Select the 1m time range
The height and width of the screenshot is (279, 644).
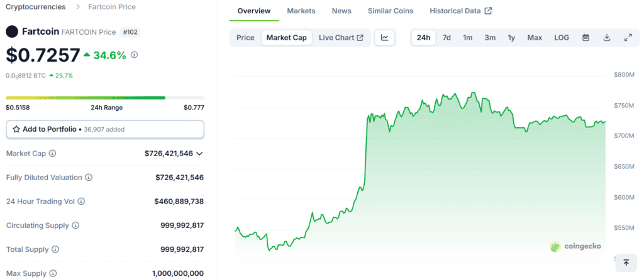click(x=467, y=38)
